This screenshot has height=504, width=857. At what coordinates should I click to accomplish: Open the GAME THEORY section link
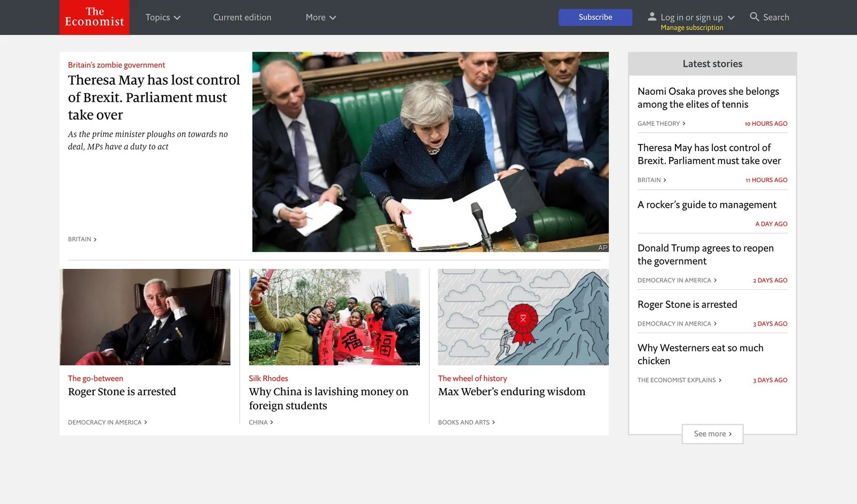pyautogui.click(x=661, y=124)
